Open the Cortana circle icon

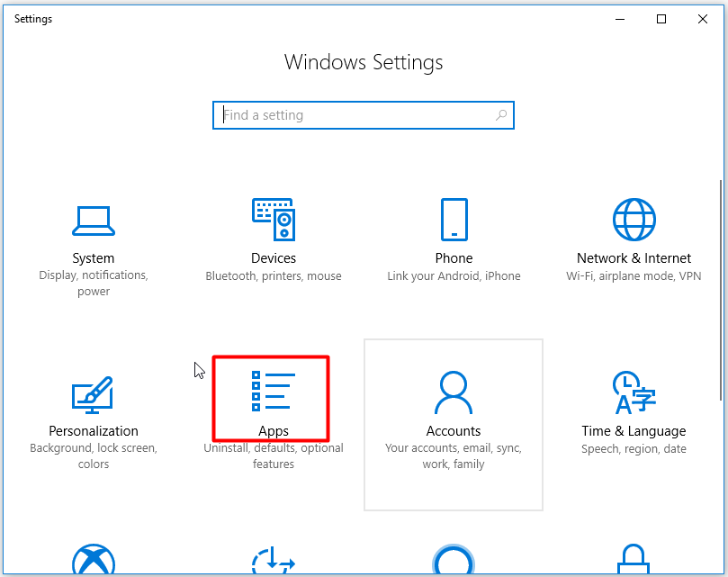click(454, 559)
